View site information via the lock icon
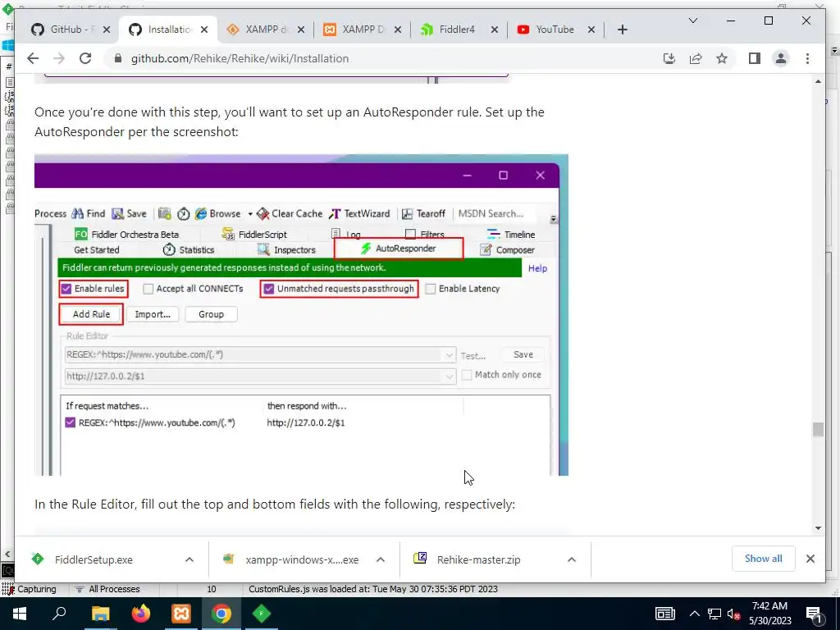Viewport: 840px width, 630px height. coord(118,58)
